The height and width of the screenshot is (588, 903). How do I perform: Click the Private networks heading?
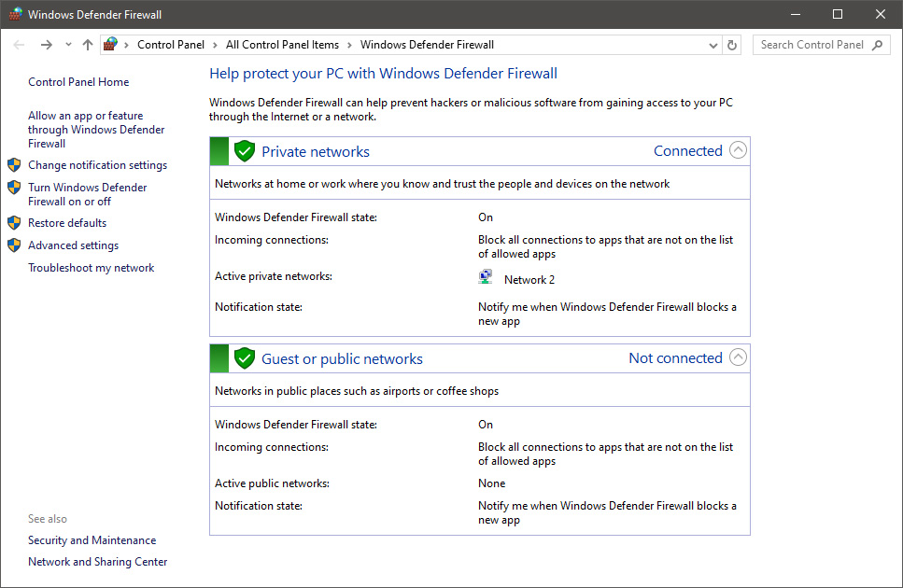(316, 151)
